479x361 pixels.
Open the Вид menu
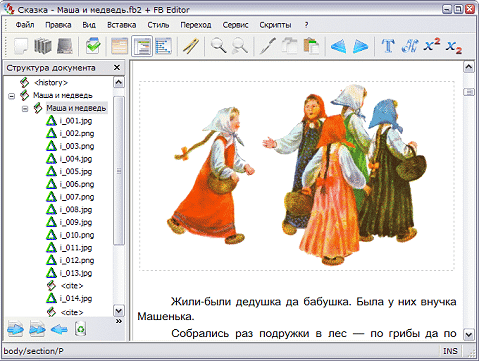[x=89, y=25]
